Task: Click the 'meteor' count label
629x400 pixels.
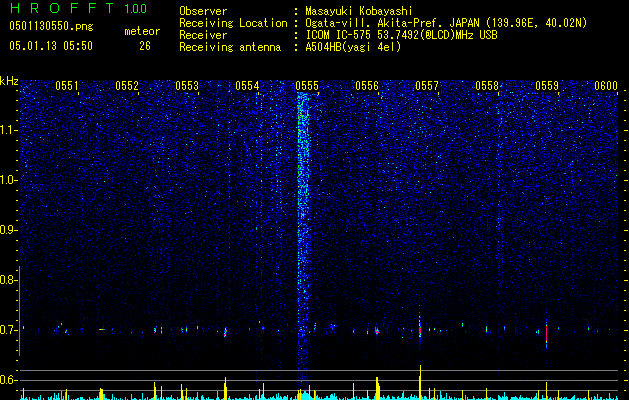Action: (x=142, y=31)
